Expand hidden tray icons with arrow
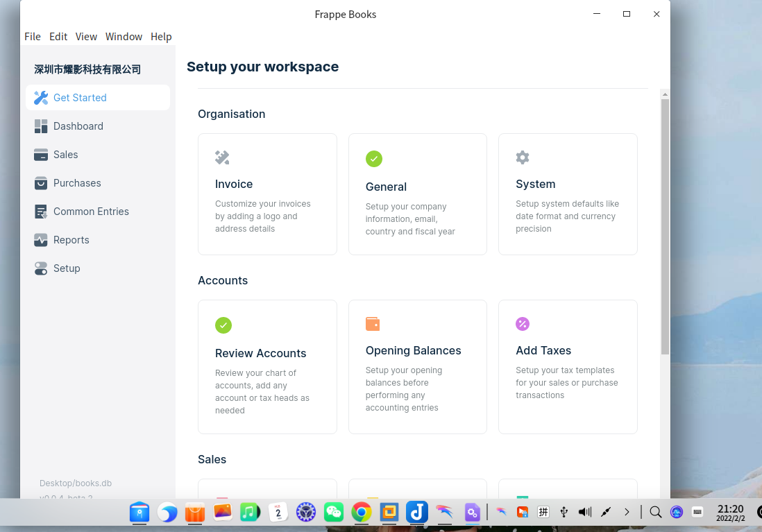Viewport: 762px width, 532px height. (x=627, y=512)
